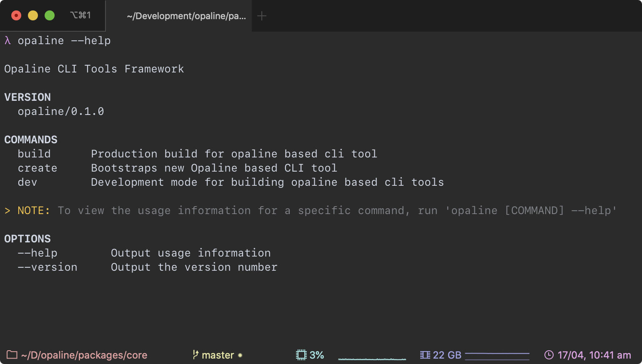The width and height of the screenshot is (642, 364).
Task: Click the 'opaline --help' command text
Action: coord(64,41)
